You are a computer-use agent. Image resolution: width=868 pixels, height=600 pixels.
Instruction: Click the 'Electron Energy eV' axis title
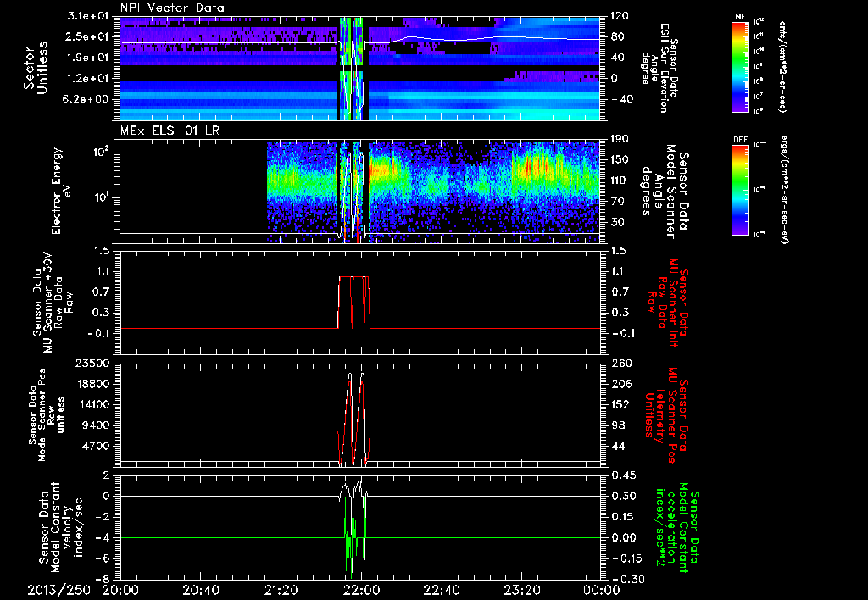point(60,191)
